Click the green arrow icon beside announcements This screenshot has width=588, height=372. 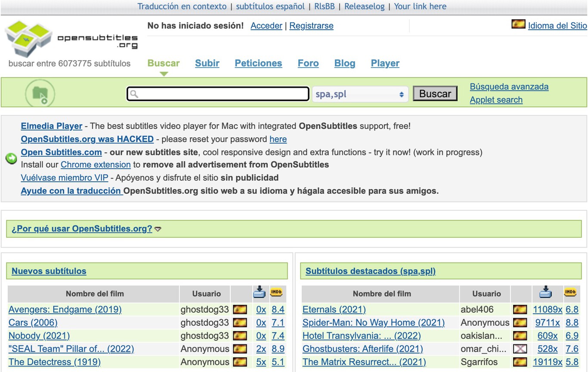click(11, 158)
